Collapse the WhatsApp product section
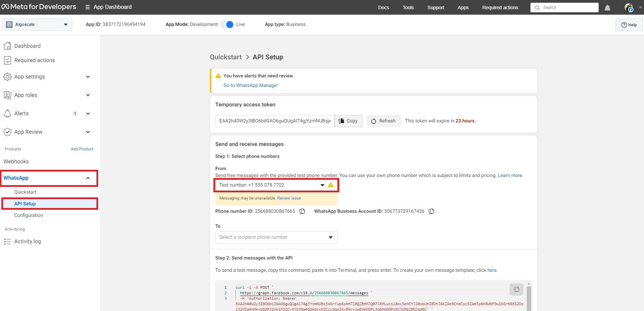The image size is (644, 311). tap(88, 178)
